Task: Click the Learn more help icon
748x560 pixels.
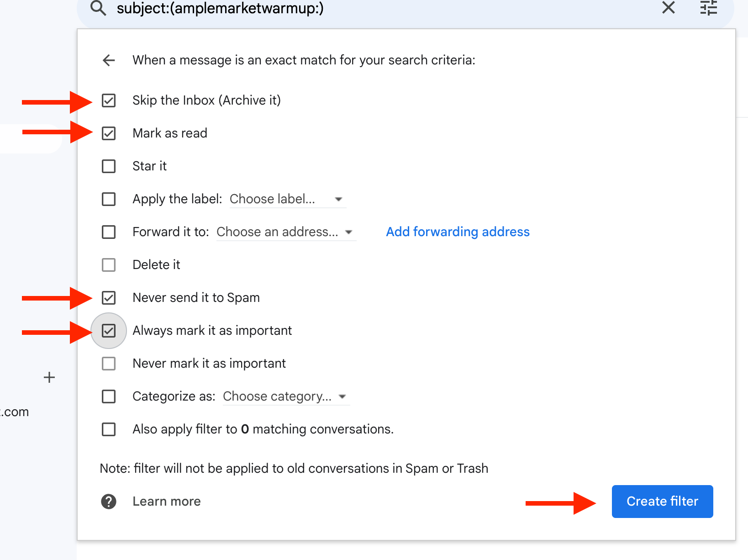Action: coord(109,502)
